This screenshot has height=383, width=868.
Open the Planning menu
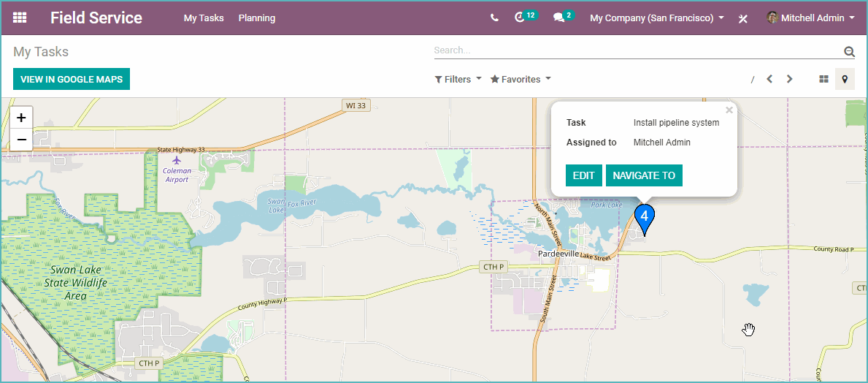257,18
